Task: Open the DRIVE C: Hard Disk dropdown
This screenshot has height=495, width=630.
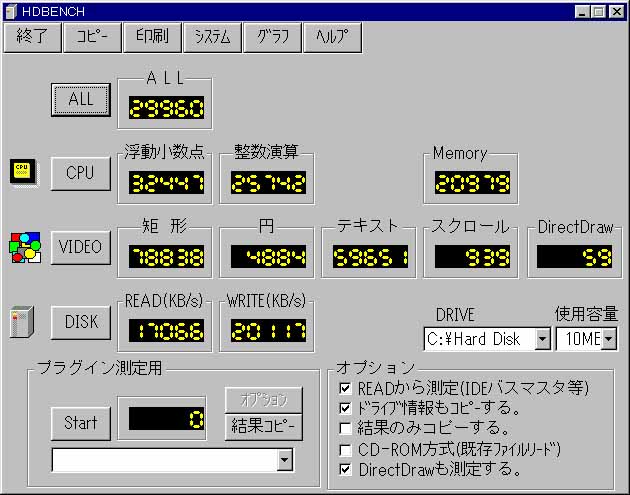Action: [542, 339]
